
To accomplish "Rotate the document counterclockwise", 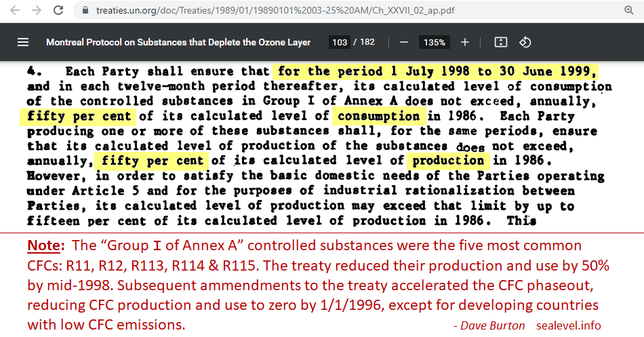I will pos(525,42).
